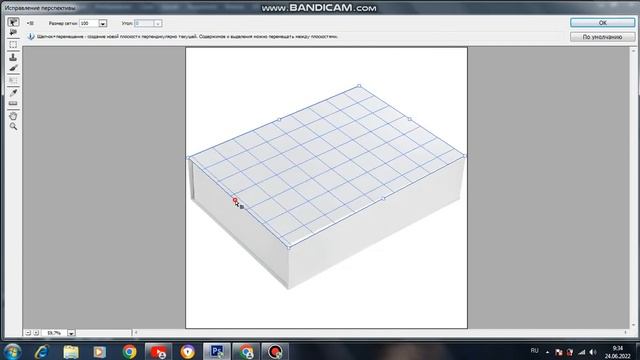
Task: Select the Eyedropper tool
Action: coord(13,93)
